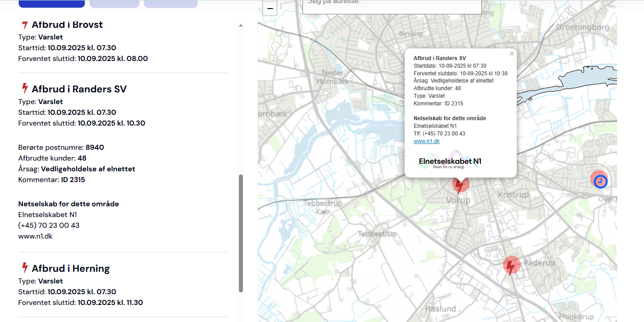Focus the address search field above the map
The height and width of the screenshot is (322, 644).
click(392, 5)
